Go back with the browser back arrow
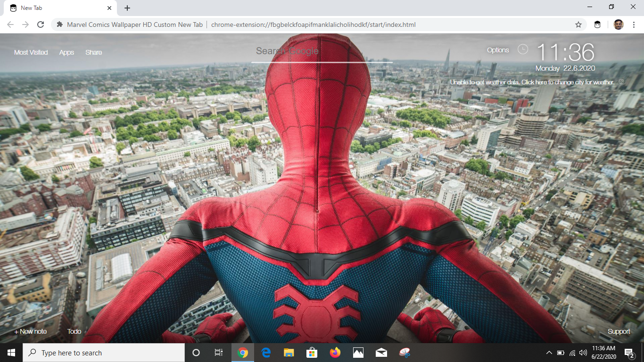Image resolution: width=644 pixels, height=362 pixels. pyautogui.click(x=10, y=25)
